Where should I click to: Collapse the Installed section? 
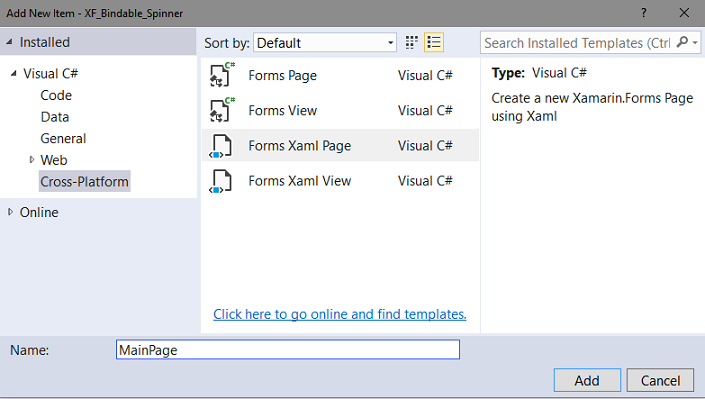(x=9, y=42)
